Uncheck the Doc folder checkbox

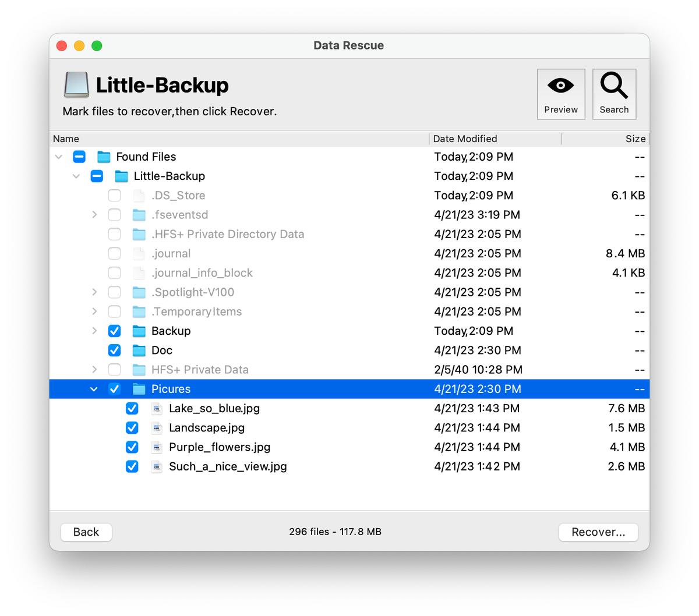tap(114, 350)
